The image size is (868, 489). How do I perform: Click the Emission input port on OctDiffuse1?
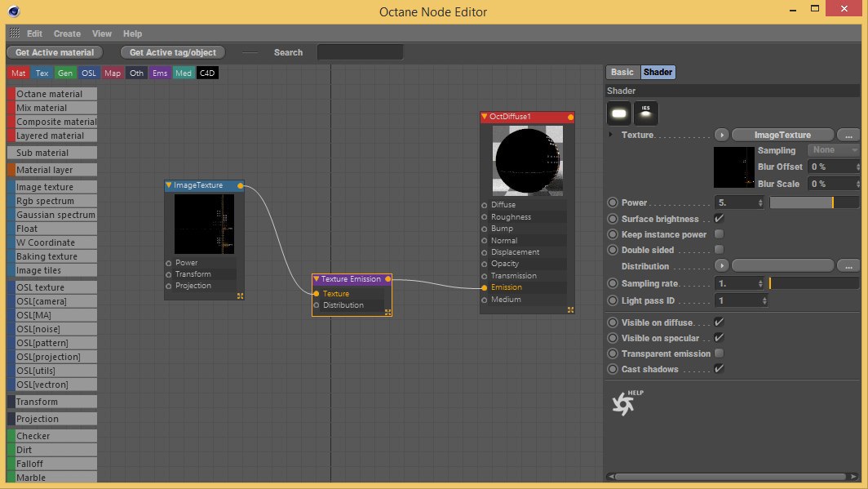[x=485, y=287]
